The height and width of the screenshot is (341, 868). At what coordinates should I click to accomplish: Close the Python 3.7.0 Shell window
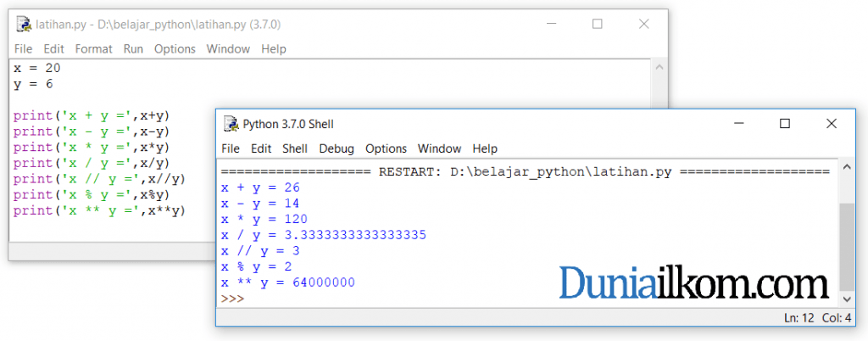831,124
